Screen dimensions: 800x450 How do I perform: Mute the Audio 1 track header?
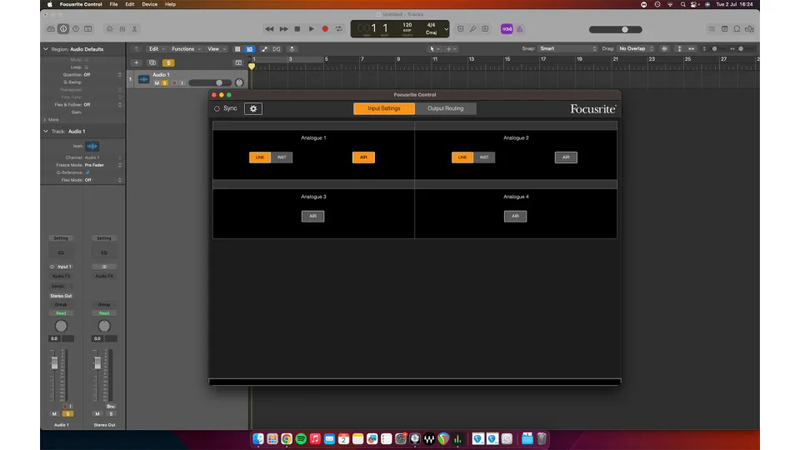[157, 83]
